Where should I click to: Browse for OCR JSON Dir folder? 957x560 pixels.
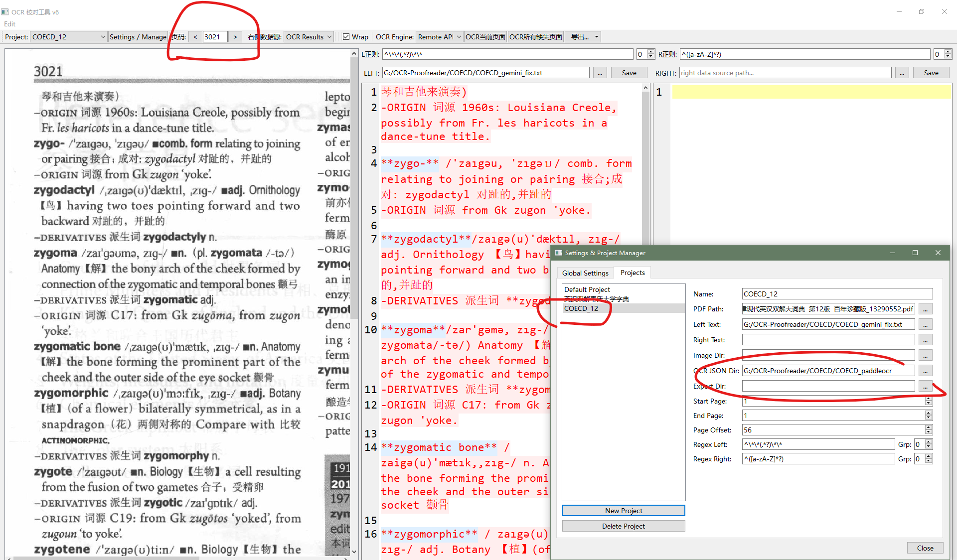pyautogui.click(x=925, y=371)
